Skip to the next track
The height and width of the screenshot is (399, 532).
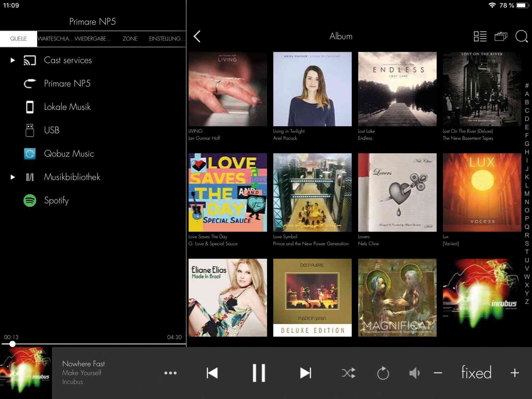click(305, 373)
